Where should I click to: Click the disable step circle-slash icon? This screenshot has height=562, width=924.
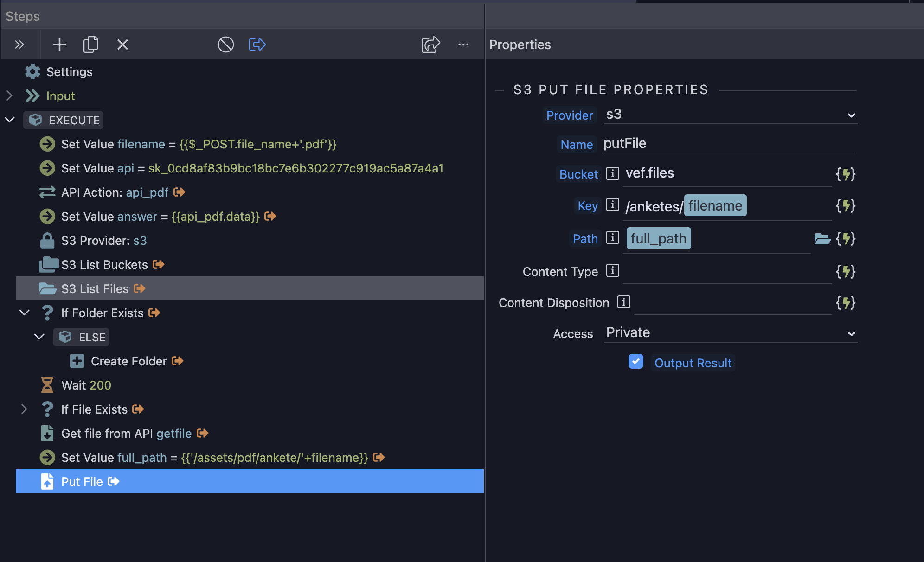point(226,45)
